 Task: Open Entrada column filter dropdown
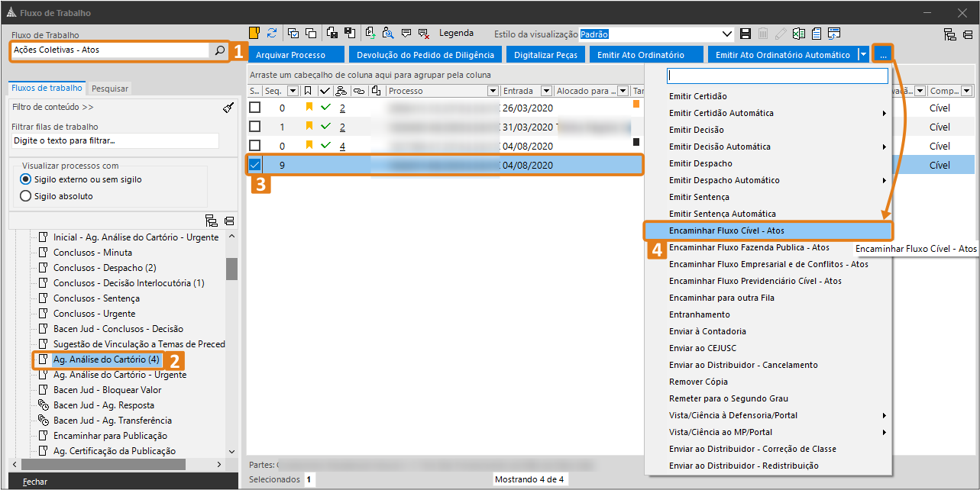click(x=545, y=91)
